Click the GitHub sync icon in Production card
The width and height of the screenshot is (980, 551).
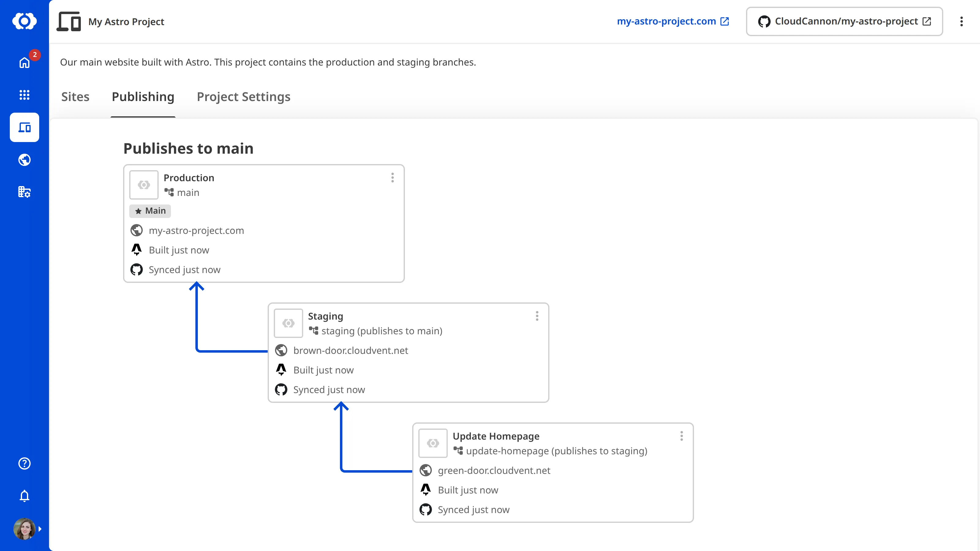(x=137, y=270)
